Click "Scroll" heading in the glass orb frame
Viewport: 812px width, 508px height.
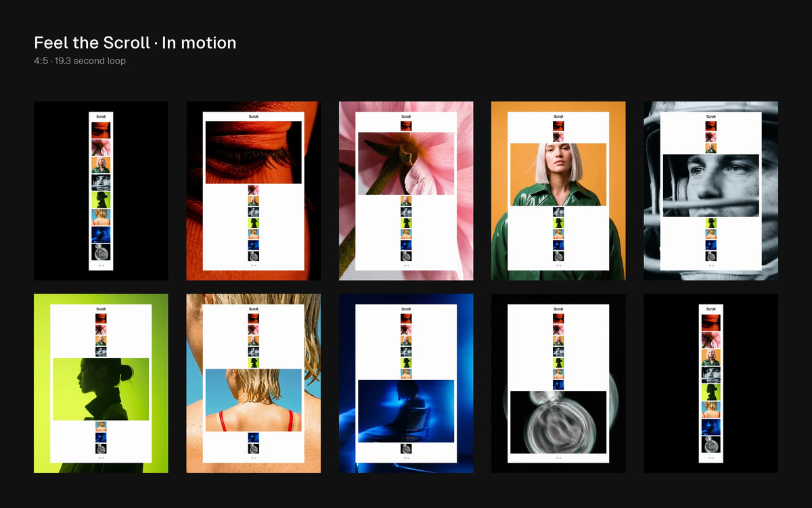coord(558,309)
